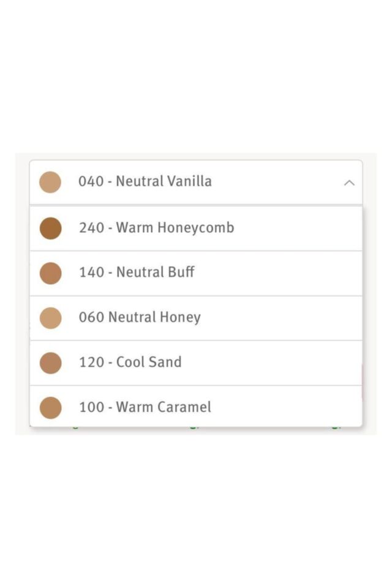
Task: Select the "100 - Warm Caramel" text option
Action: coord(145,407)
